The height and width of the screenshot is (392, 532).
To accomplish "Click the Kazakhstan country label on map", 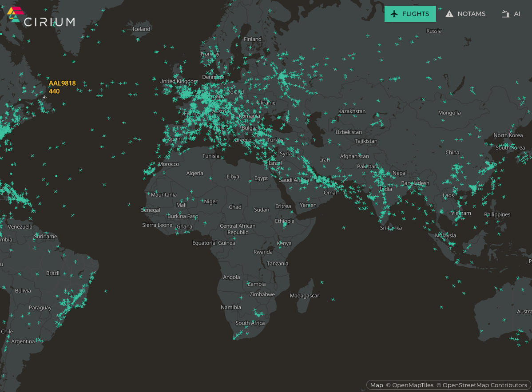I will coord(352,111).
